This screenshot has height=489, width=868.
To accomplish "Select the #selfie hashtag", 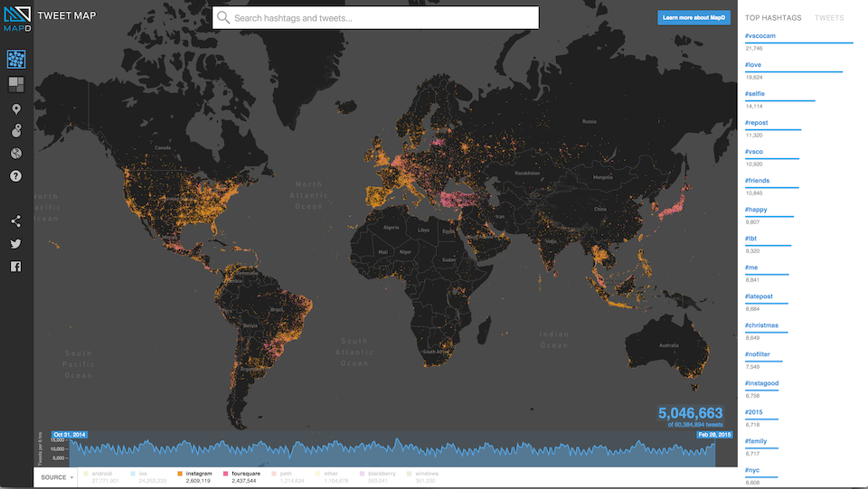I will (x=754, y=93).
